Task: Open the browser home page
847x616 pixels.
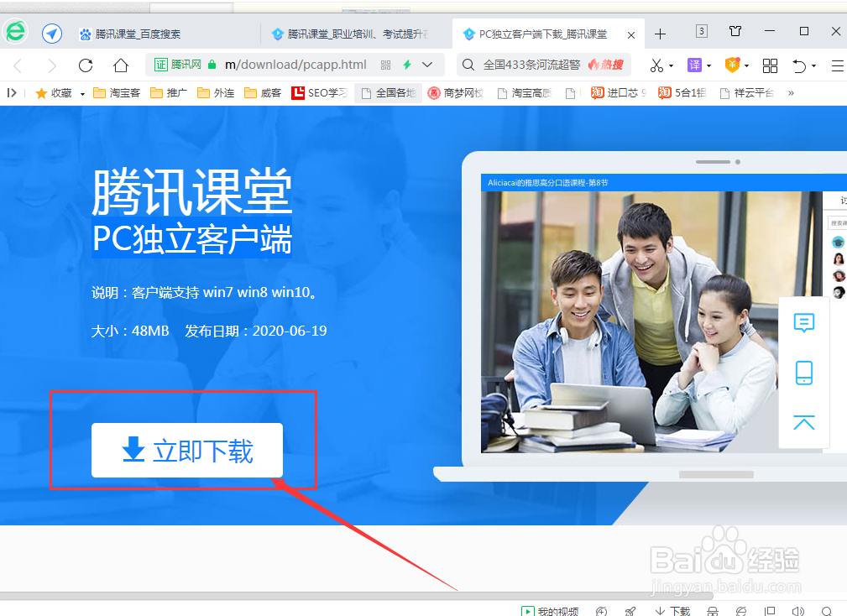Action: coord(120,65)
